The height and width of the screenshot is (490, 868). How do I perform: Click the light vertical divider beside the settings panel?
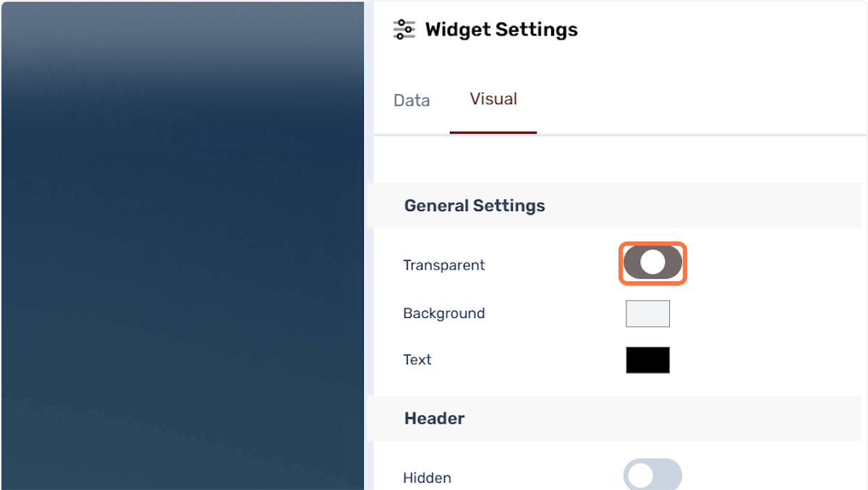369,246
